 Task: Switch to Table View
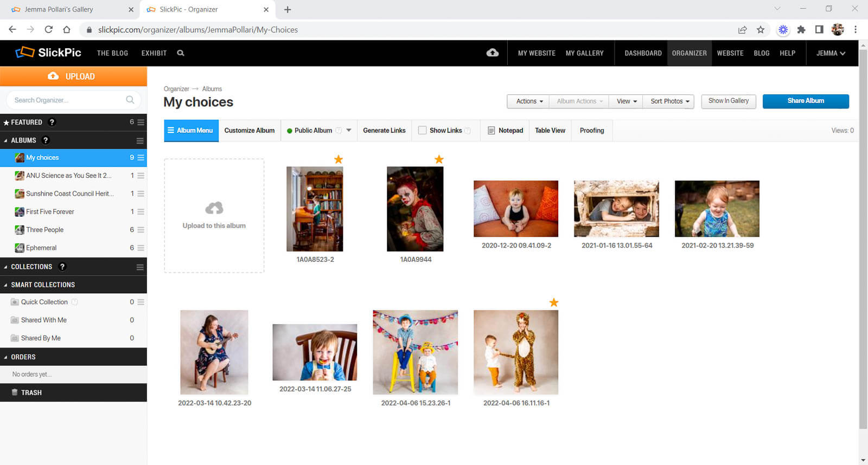tap(550, 131)
